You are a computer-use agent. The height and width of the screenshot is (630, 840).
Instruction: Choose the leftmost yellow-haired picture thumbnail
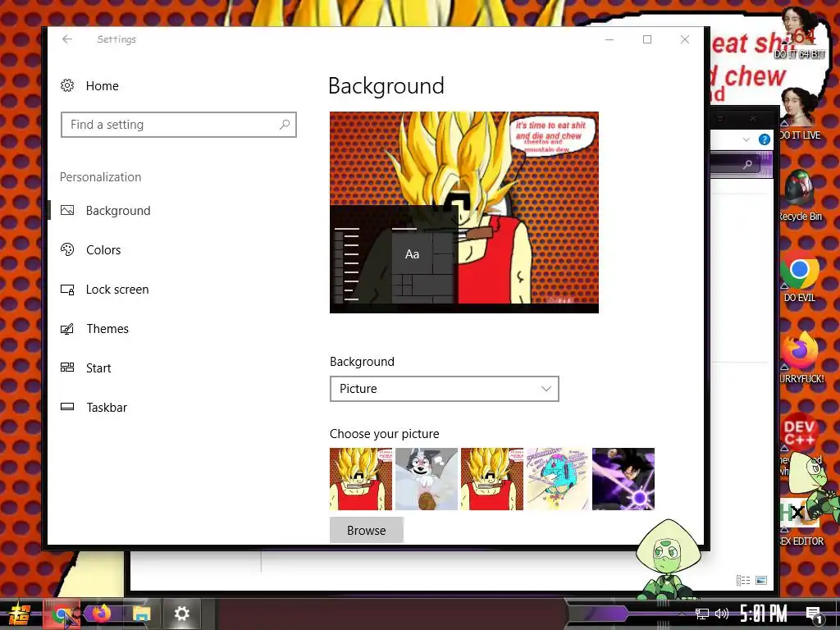coord(361,479)
